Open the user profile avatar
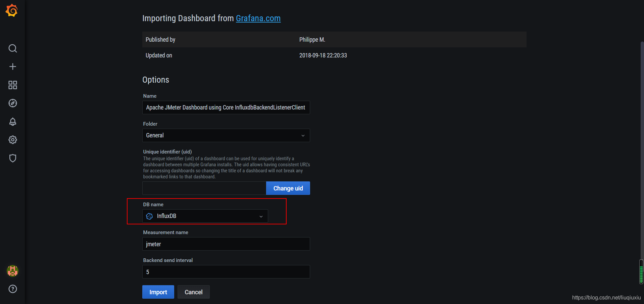The width and height of the screenshot is (644, 304). tap(13, 271)
